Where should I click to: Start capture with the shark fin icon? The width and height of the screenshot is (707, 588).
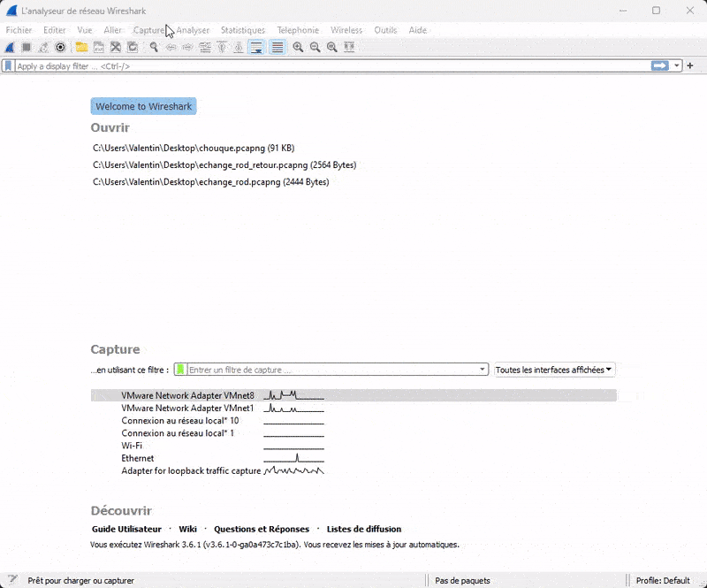tap(10, 47)
